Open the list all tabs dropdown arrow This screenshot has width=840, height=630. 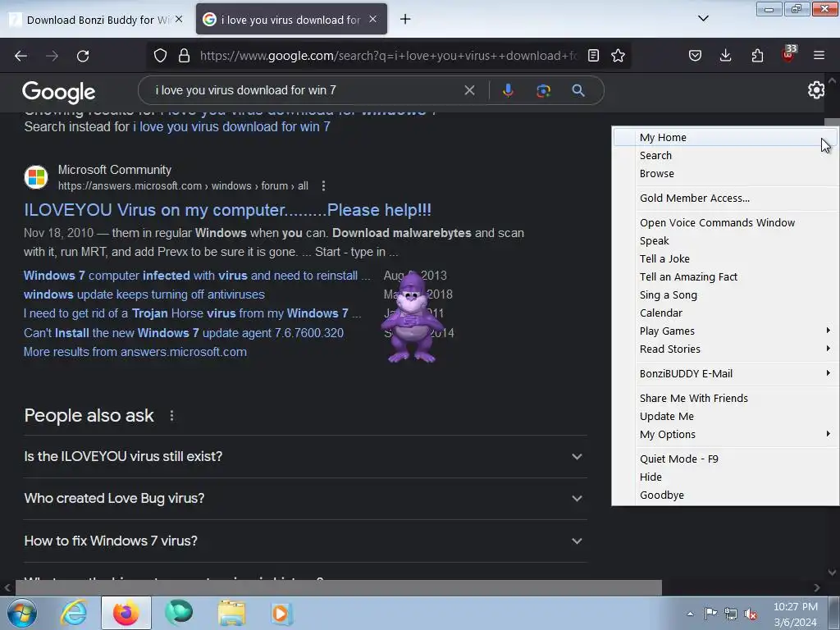[703, 19]
